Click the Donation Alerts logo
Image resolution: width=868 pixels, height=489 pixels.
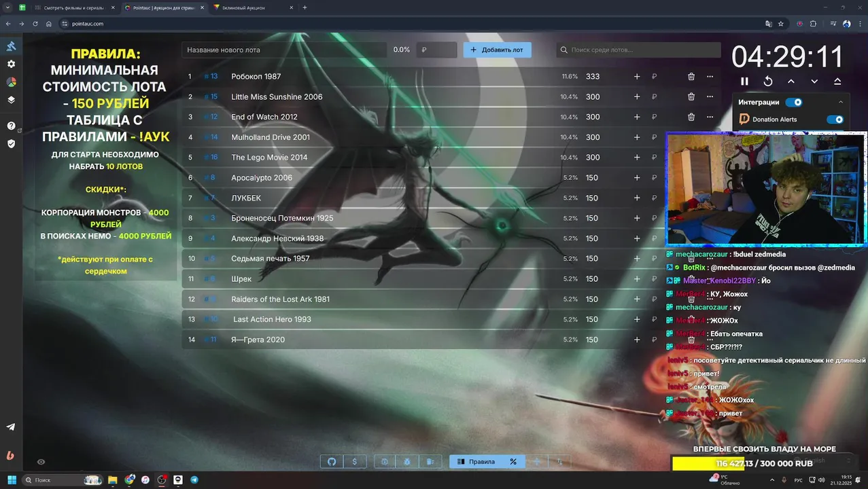pyautogui.click(x=744, y=119)
